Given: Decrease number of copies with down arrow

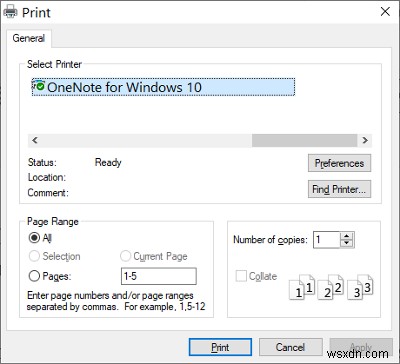Looking at the screenshot, I should pos(347,243).
